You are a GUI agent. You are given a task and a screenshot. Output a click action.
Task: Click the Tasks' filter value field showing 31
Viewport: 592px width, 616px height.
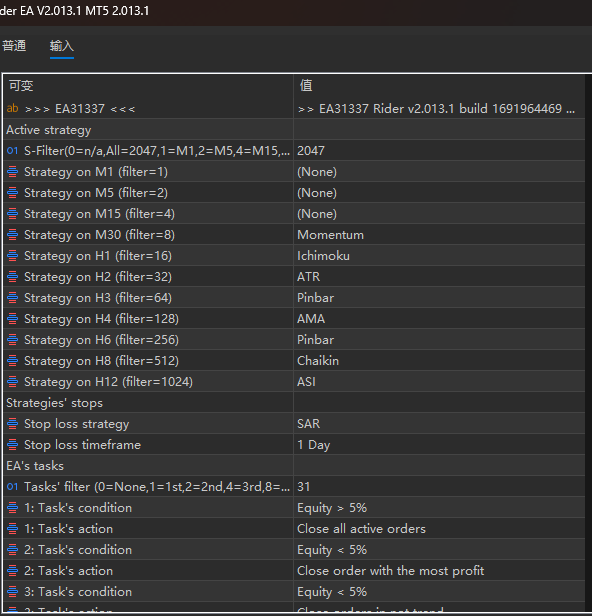point(439,486)
